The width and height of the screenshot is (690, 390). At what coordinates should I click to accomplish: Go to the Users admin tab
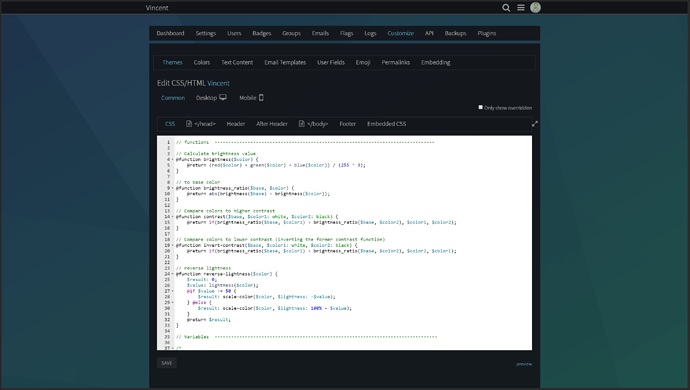pyautogui.click(x=234, y=33)
